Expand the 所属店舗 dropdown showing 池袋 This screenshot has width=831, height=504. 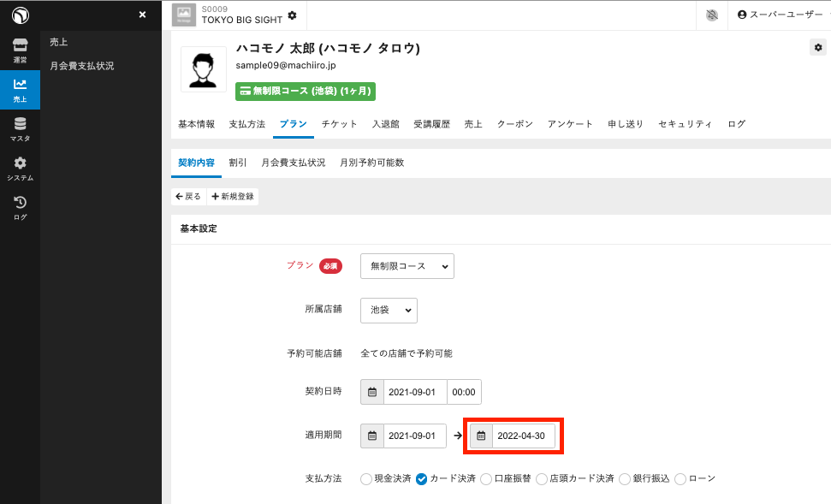(389, 310)
